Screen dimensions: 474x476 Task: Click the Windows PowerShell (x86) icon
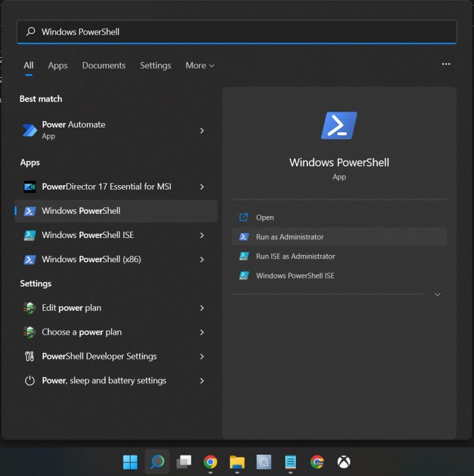(x=30, y=260)
